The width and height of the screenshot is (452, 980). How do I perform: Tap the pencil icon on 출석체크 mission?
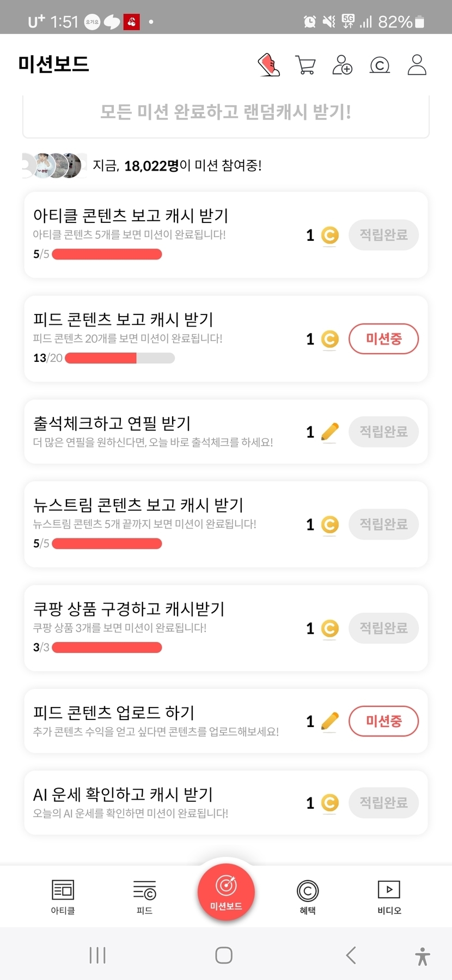[x=329, y=432]
